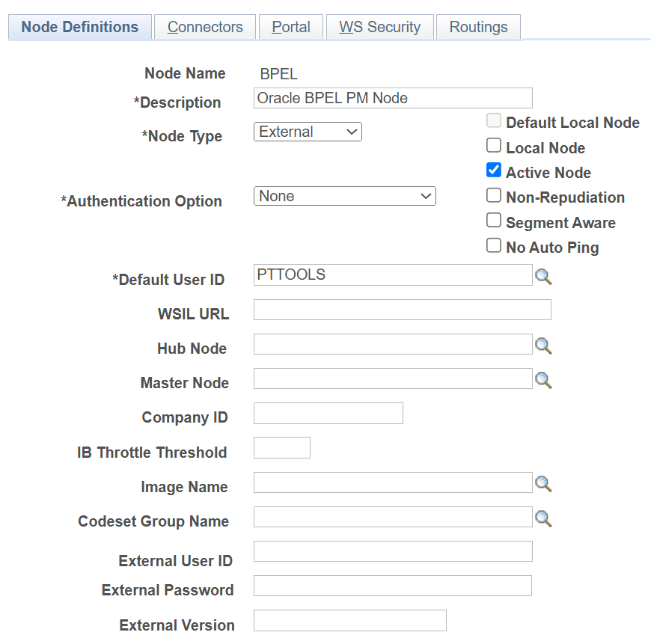Image resolution: width=651 pixels, height=644 pixels.
Task: Enable the Default Local Node checkbox
Action: coord(494,120)
